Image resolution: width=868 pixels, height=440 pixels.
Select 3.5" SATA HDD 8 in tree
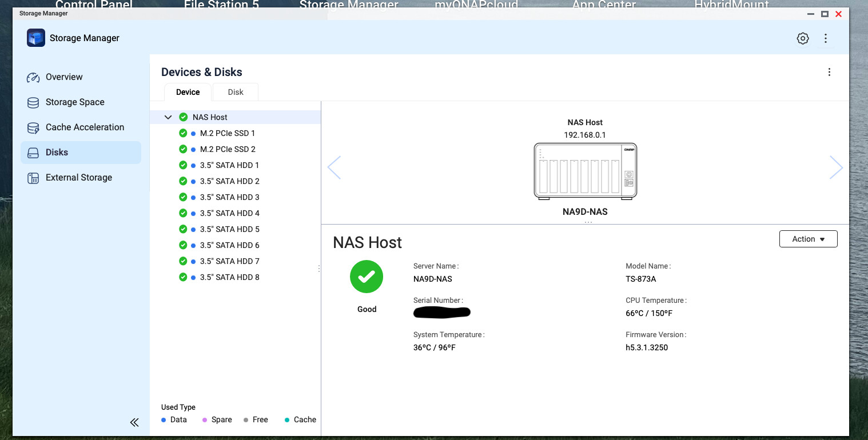229,277
